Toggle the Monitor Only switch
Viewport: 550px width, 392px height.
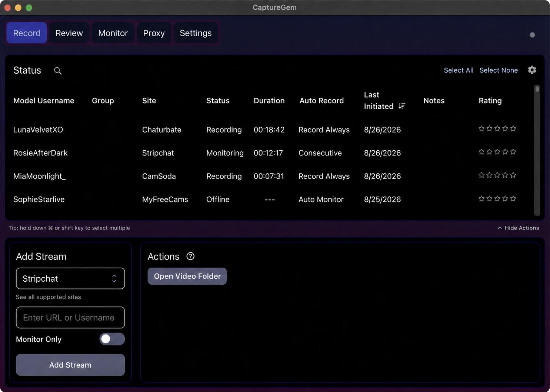[x=112, y=339]
